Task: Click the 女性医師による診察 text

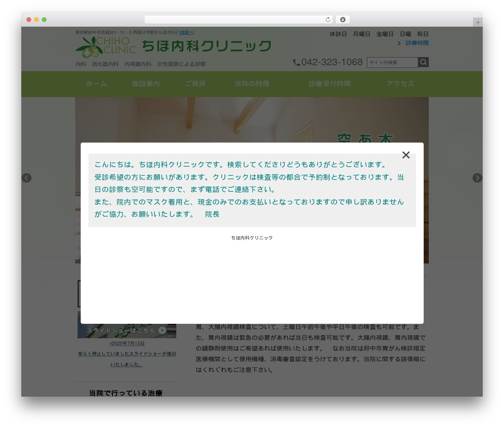Action: (x=182, y=64)
